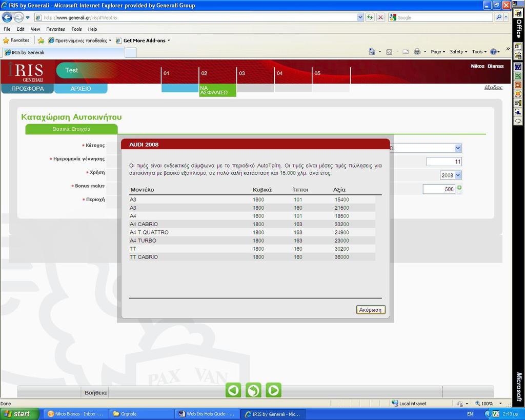Select the A4 CABRIO row
The image size is (525, 420).
(x=252, y=224)
